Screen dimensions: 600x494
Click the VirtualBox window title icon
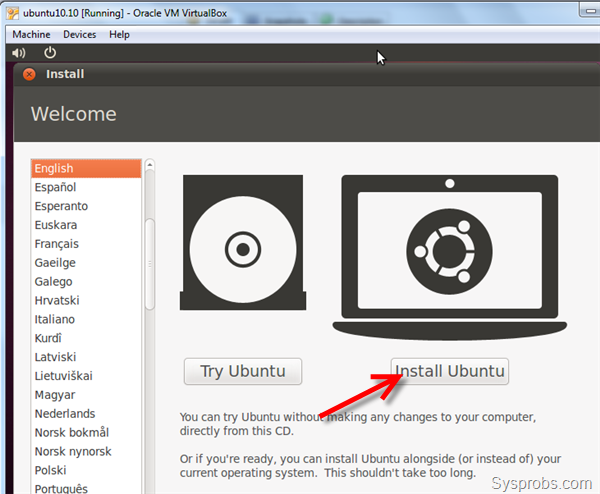pos(12,13)
